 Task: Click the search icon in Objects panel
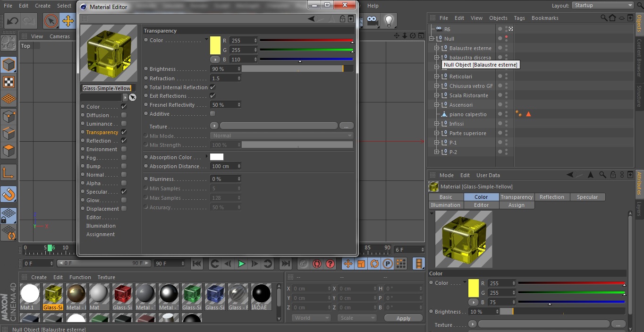tap(604, 18)
